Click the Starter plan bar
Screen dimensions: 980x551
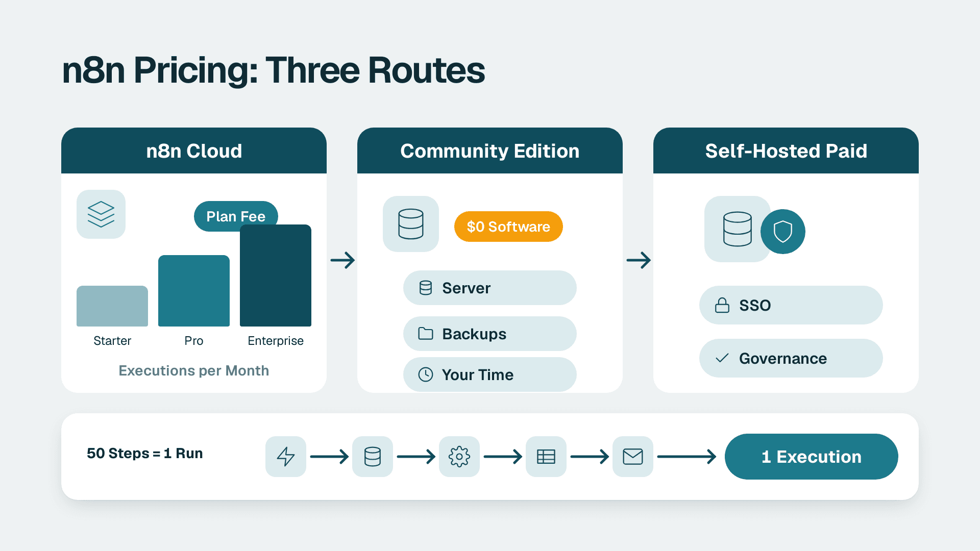coord(112,306)
